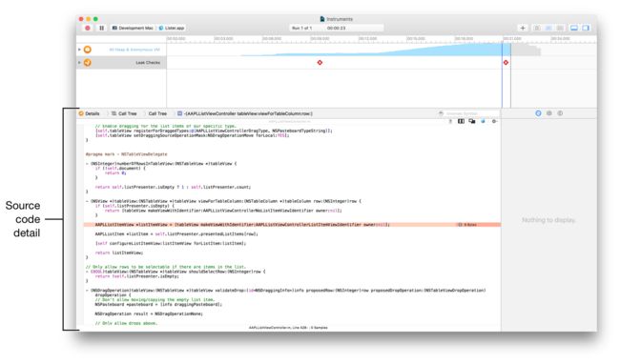
Task: Click the 'NSDragOperation result' line
Action: pyautogui.click(x=149, y=313)
